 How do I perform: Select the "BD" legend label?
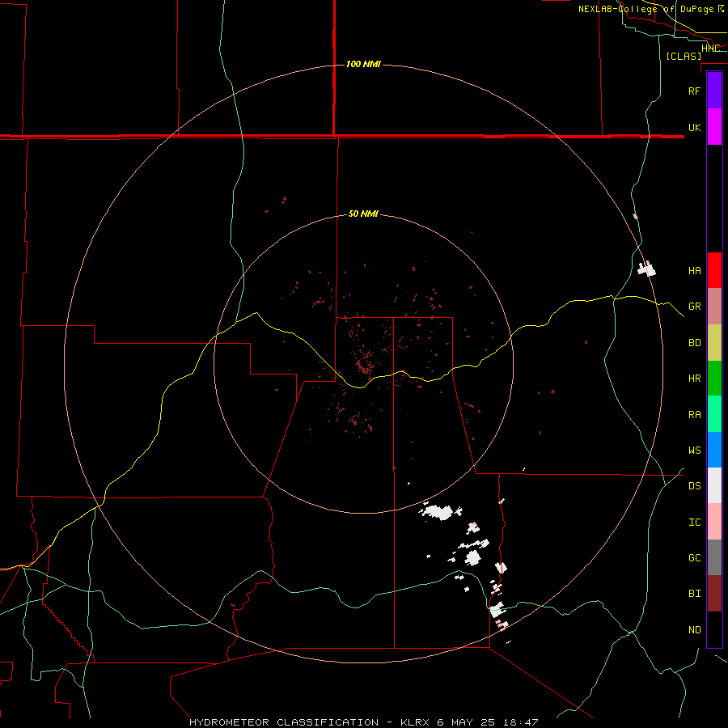tap(694, 343)
